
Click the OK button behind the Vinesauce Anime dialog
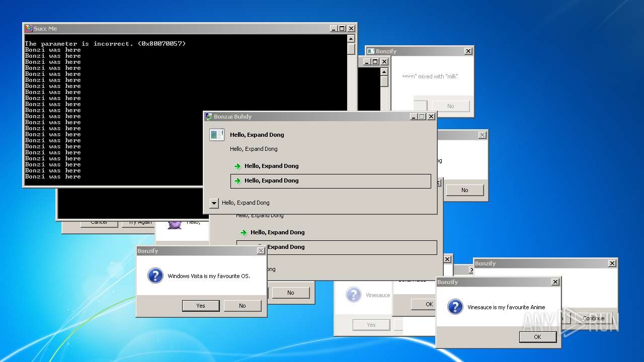(x=424, y=304)
